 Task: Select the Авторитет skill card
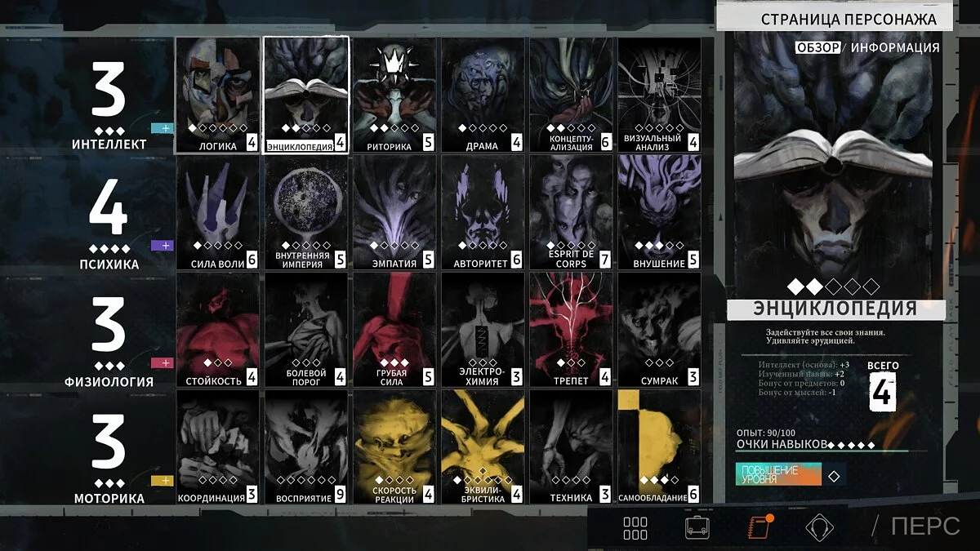483,212
